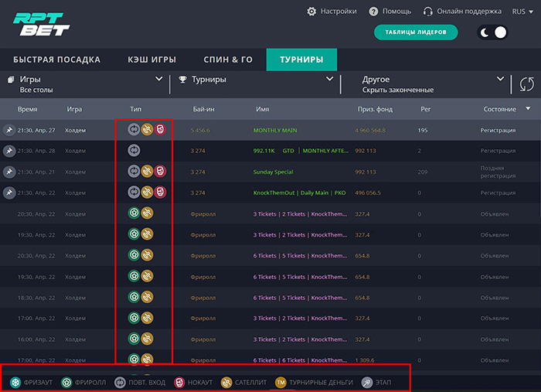Click the refresh tournaments list icon

(x=527, y=84)
